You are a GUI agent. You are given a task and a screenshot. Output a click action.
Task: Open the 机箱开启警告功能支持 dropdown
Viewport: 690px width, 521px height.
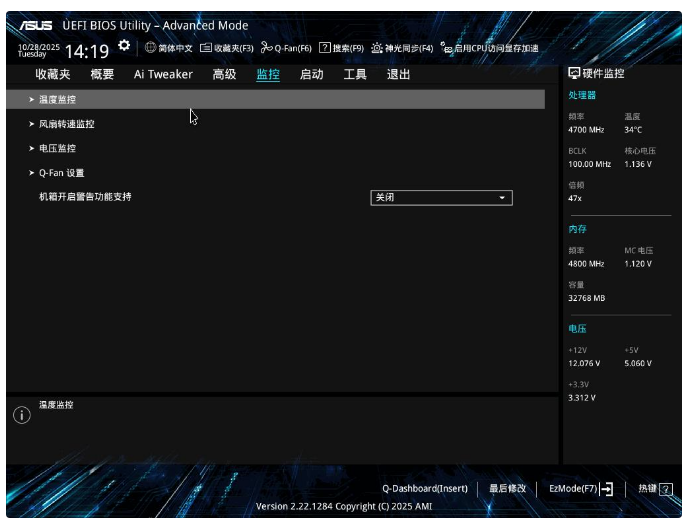click(x=441, y=198)
